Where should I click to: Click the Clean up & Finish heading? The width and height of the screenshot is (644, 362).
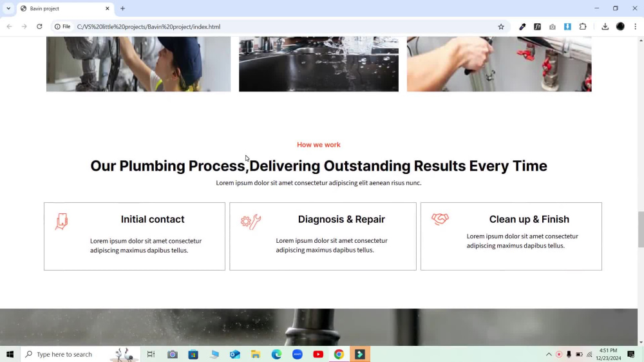pos(529,219)
